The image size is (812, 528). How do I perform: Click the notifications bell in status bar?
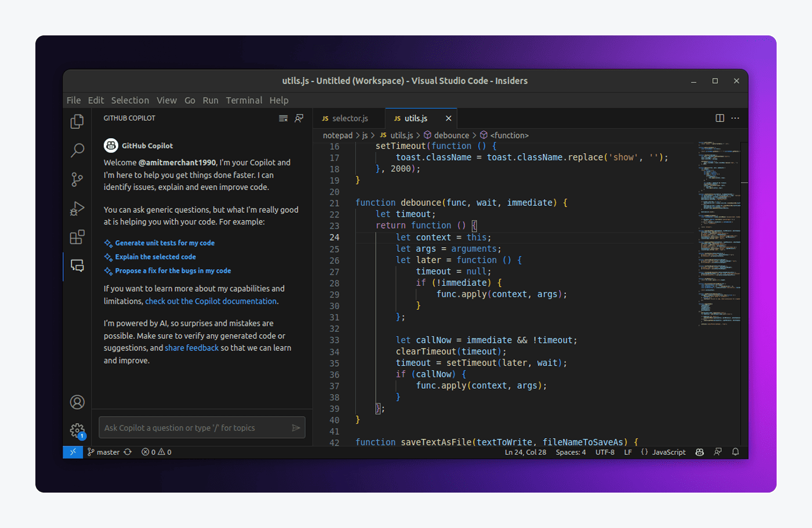point(735,452)
